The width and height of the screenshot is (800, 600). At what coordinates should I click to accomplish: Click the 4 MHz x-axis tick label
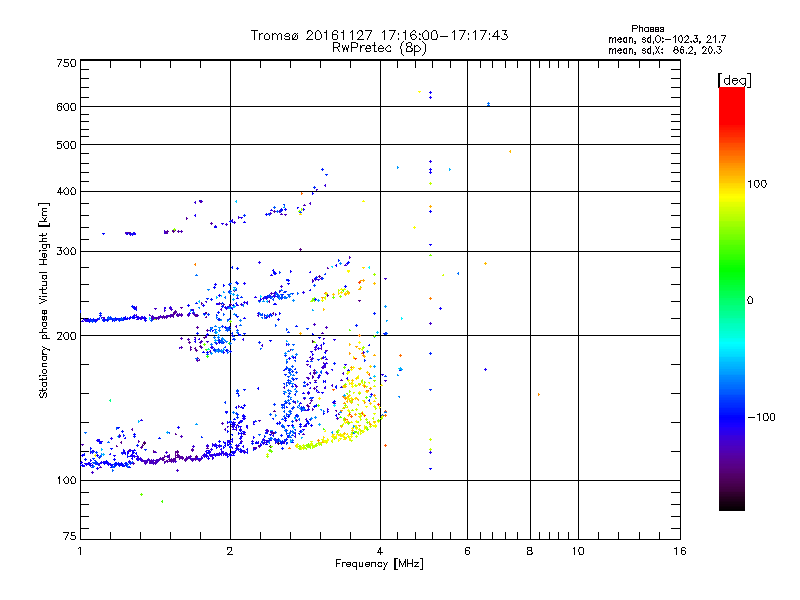click(x=380, y=551)
